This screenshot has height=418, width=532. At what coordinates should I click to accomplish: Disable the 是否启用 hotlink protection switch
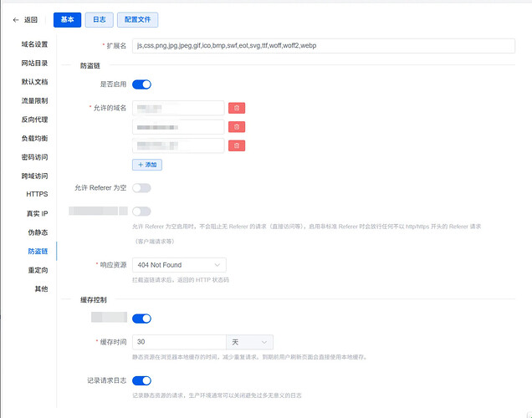(141, 84)
